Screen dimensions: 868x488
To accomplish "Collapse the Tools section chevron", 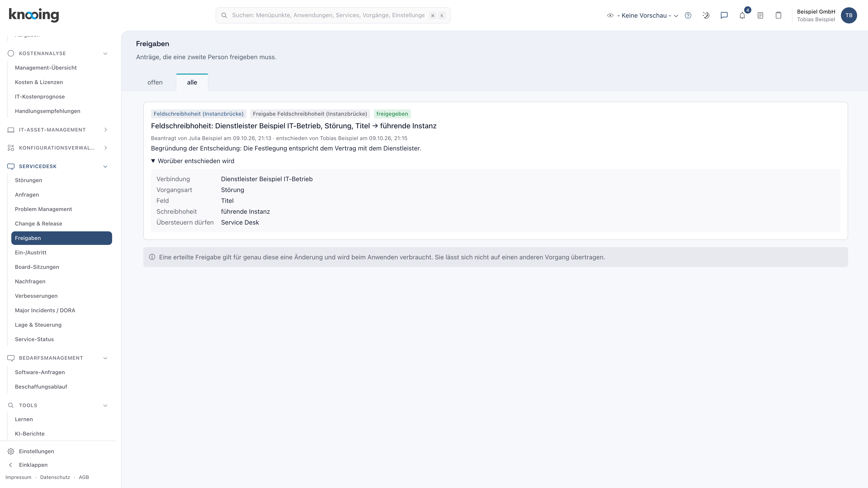I will 106,406.
